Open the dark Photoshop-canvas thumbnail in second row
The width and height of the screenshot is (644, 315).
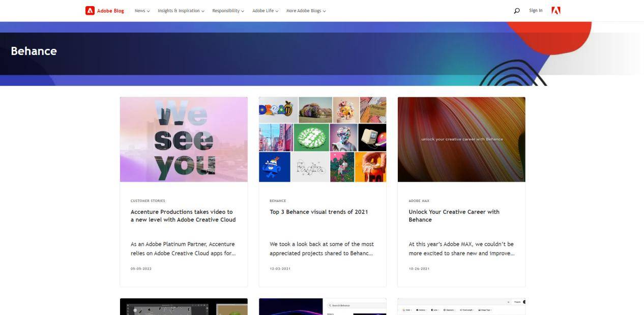184,307
